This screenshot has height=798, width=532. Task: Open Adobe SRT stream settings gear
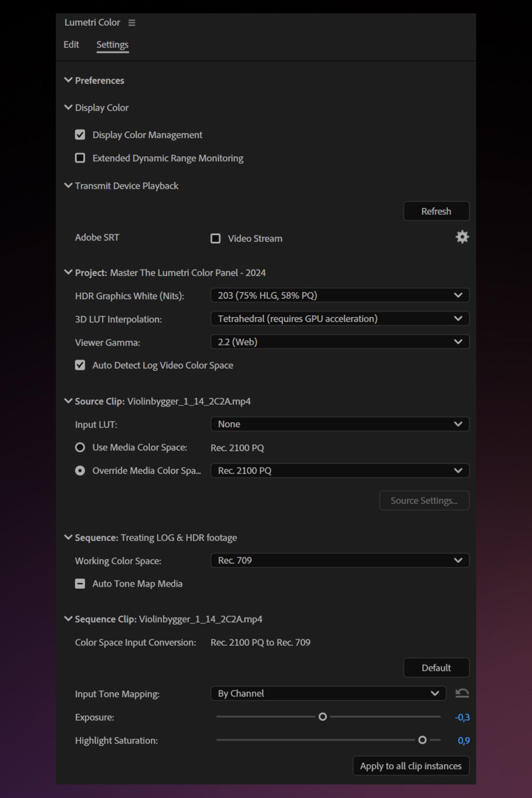tap(462, 237)
